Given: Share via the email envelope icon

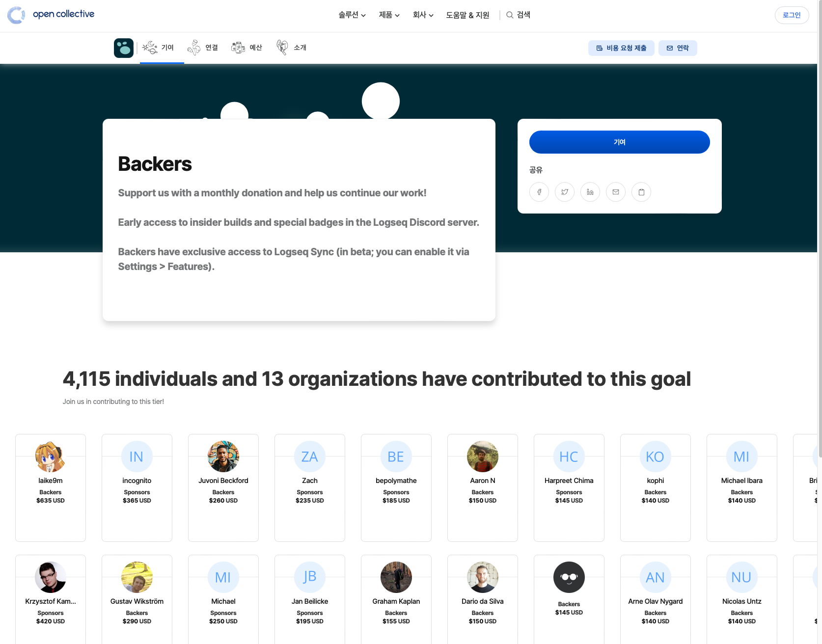Looking at the screenshot, I should click(616, 192).
